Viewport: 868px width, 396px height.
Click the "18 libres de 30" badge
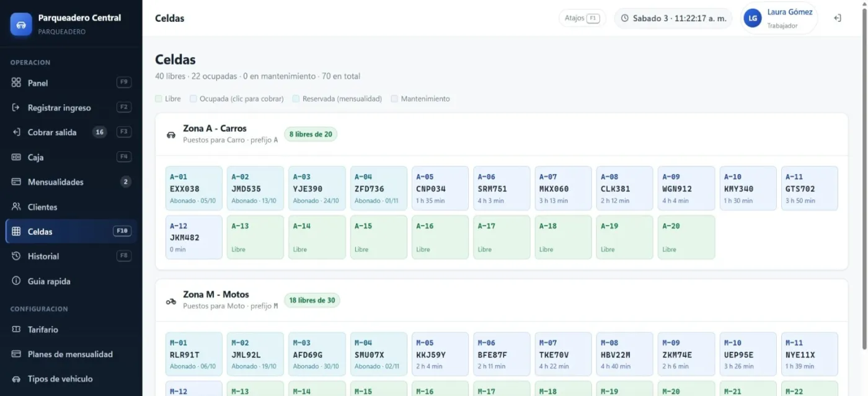click(312, 301)
